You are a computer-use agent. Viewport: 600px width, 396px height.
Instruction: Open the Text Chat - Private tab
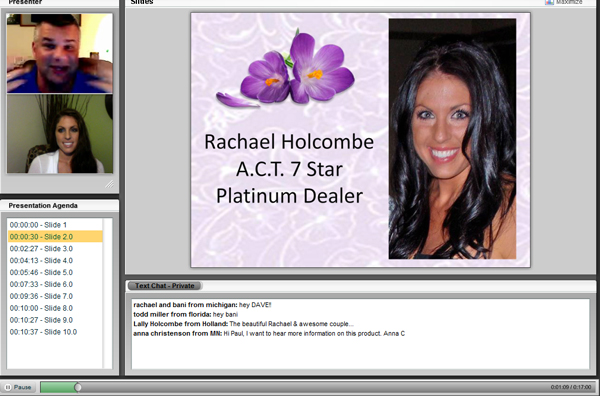165,286
